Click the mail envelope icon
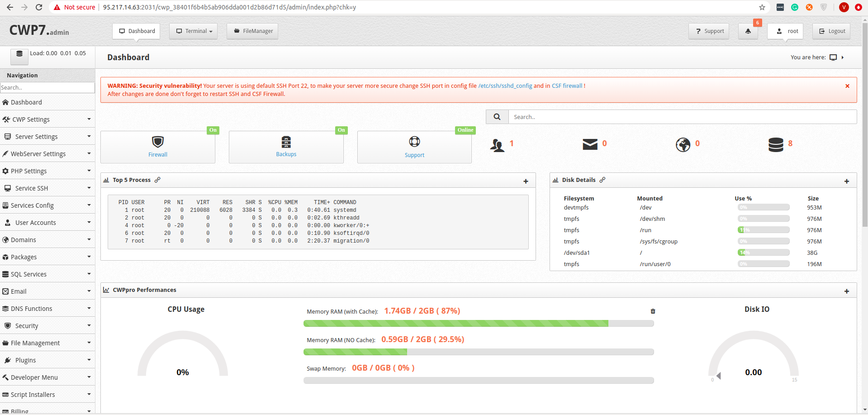Viewport: 868px width, 415px height. (590, 144)
